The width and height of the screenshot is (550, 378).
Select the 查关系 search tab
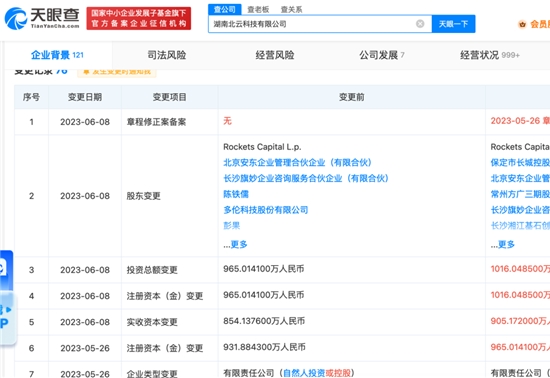click(x=291, y=9)
